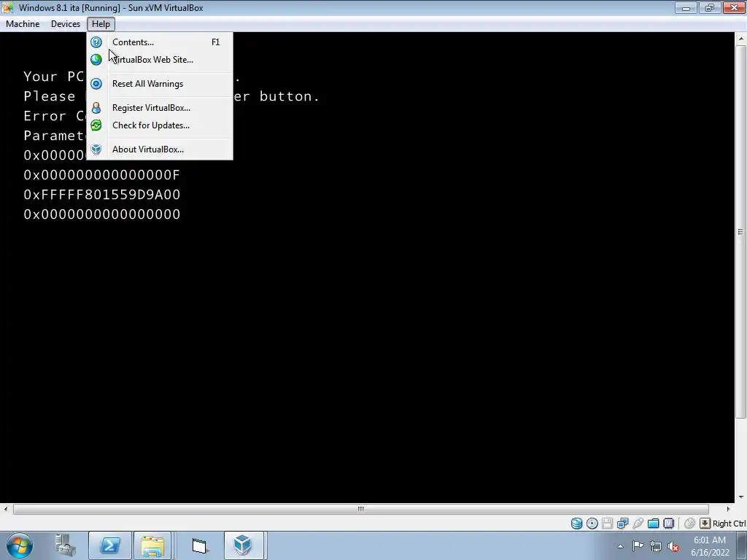Viewport: 747px width, 560px height.
Task: Select Check for Updates...
Action: tap(160, 125)
